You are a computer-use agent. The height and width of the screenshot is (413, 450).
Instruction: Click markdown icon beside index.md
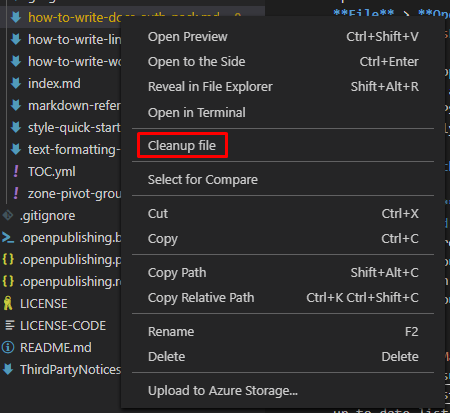coord(16,83)
